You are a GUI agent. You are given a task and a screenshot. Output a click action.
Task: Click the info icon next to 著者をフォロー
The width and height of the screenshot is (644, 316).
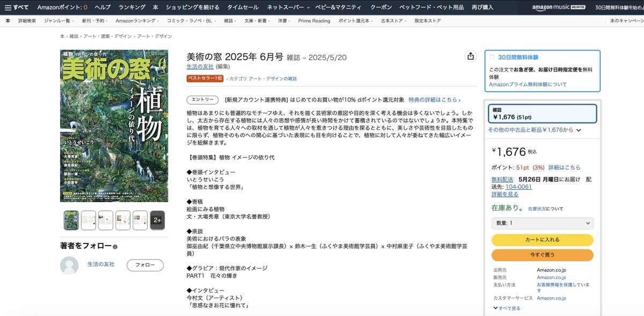[115, 247]
